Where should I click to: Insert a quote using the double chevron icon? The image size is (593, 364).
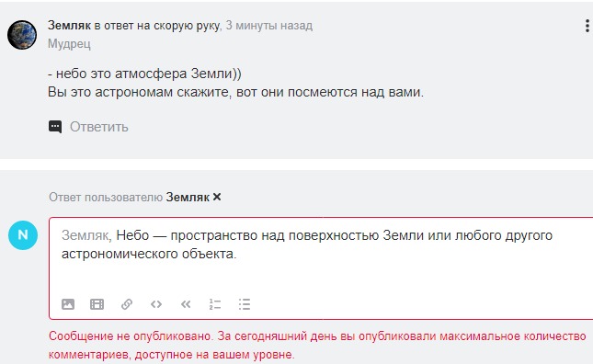pos(186,304)
